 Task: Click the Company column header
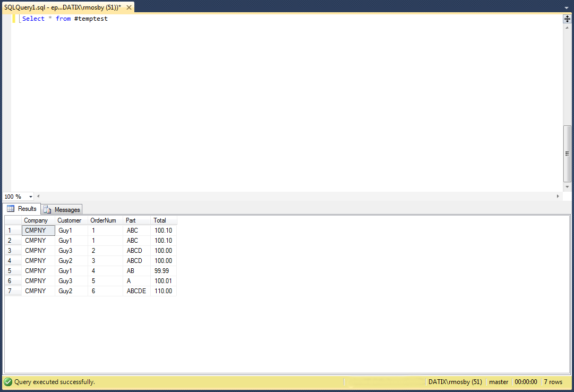[x=36, y=220]
